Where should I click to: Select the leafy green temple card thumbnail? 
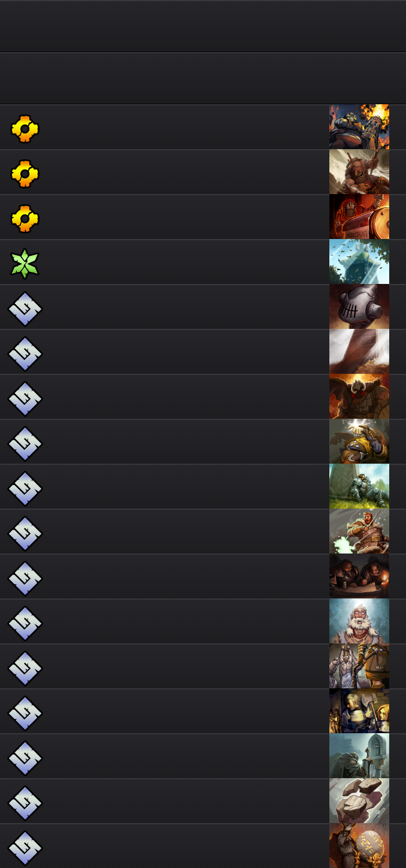point(359,262)
